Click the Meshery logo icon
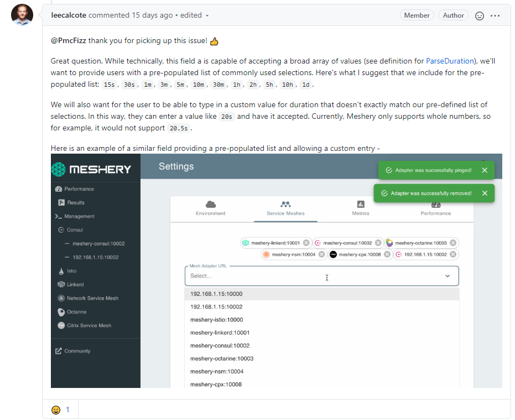The width and height of the screenshot is (515, 420). [59, 169]
